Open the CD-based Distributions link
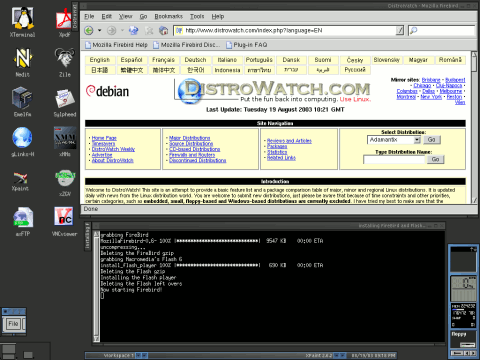480x360 pixels. (195, 149)
